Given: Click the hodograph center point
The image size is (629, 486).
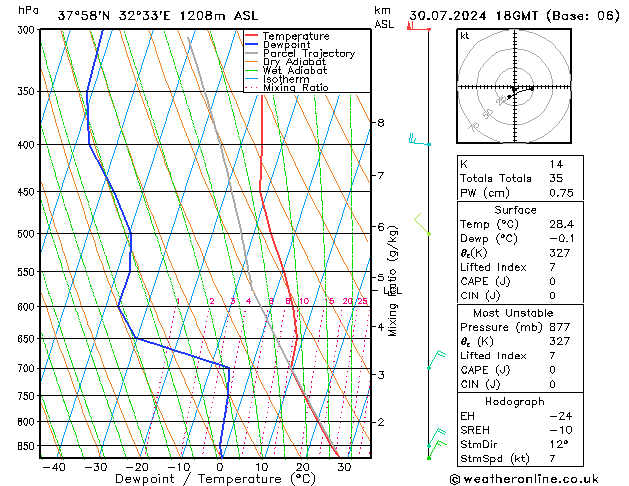Looking at the screenshot, I should click(513, 88).
